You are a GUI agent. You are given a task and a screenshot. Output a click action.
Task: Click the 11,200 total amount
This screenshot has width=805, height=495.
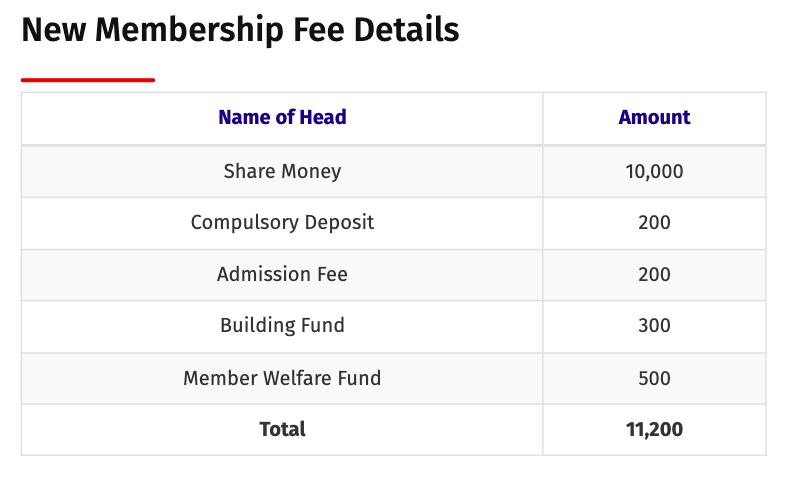654,429
